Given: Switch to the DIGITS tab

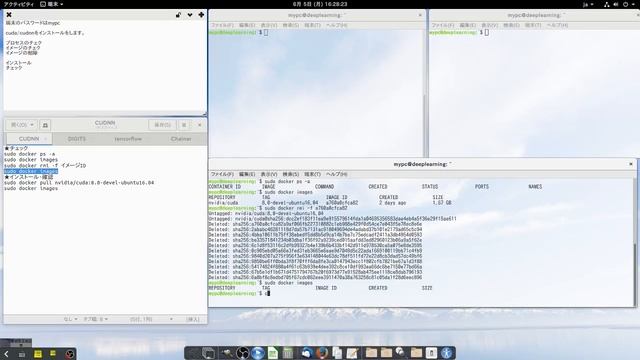Looking at the screenshot, I should (76, 139).
